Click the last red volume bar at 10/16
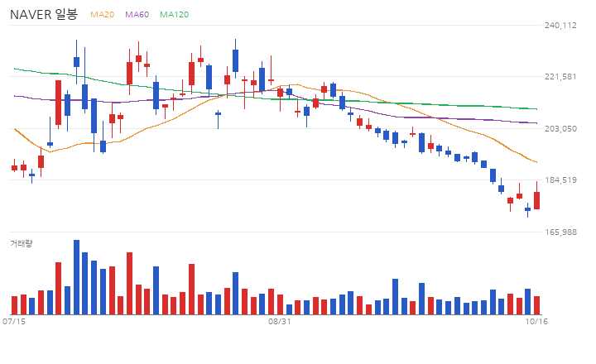This screenshot has width=596, height=364. click(x=536, y=305)
